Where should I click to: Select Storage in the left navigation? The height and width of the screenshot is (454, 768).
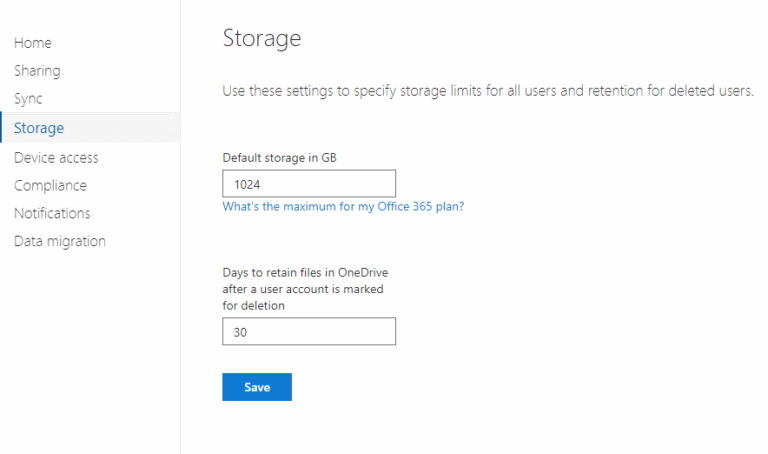39,128
